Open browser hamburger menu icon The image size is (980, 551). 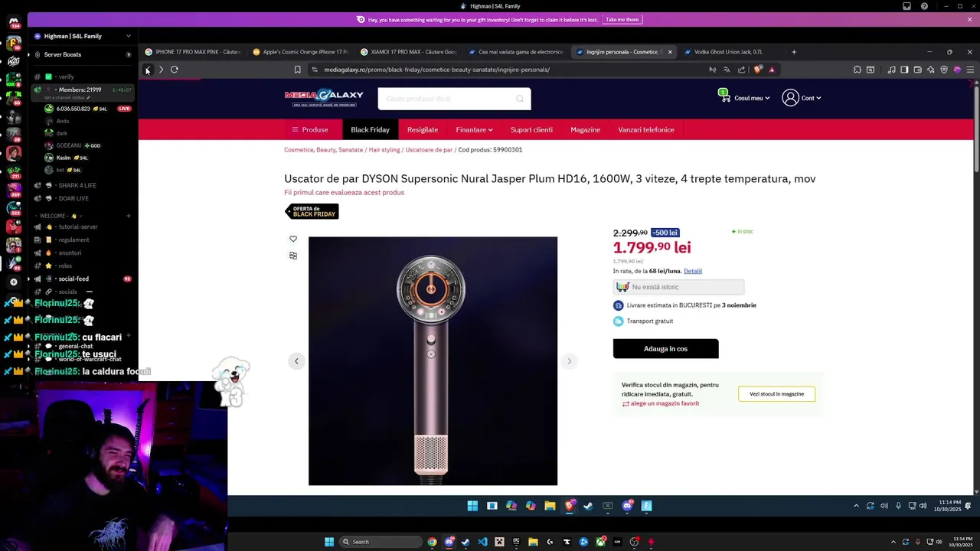coord(970,70)
